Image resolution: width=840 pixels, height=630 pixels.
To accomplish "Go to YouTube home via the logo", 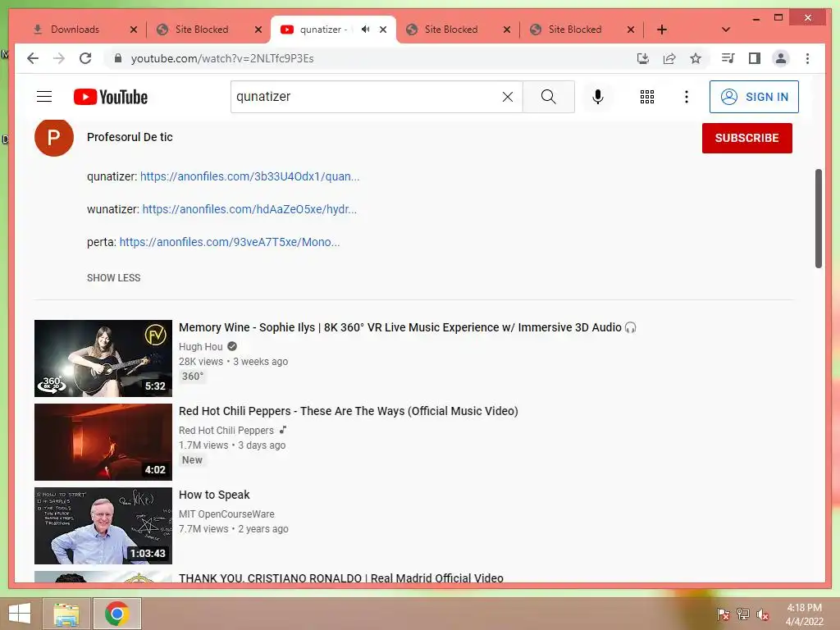I will pyautogui.click(x=111, y=97).
